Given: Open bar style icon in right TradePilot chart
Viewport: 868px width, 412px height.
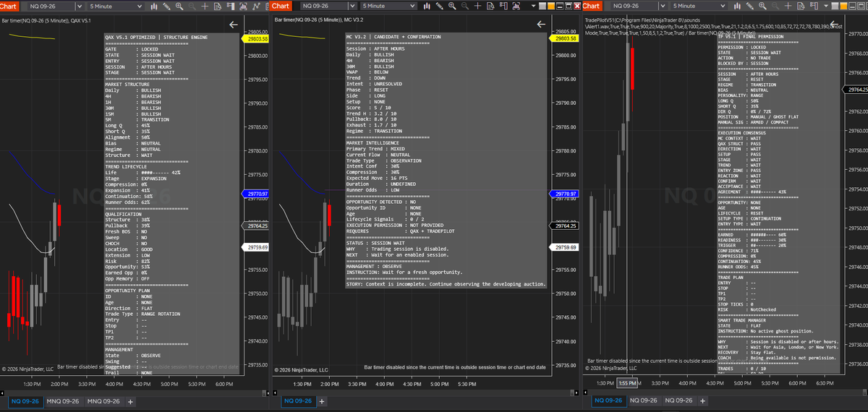Looking at the screenshot, I should click(x=737, y=7).
